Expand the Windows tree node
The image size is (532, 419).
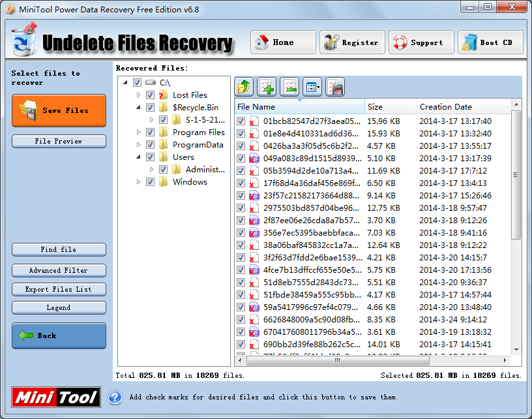pyautogui.click(x=138, y=181)
